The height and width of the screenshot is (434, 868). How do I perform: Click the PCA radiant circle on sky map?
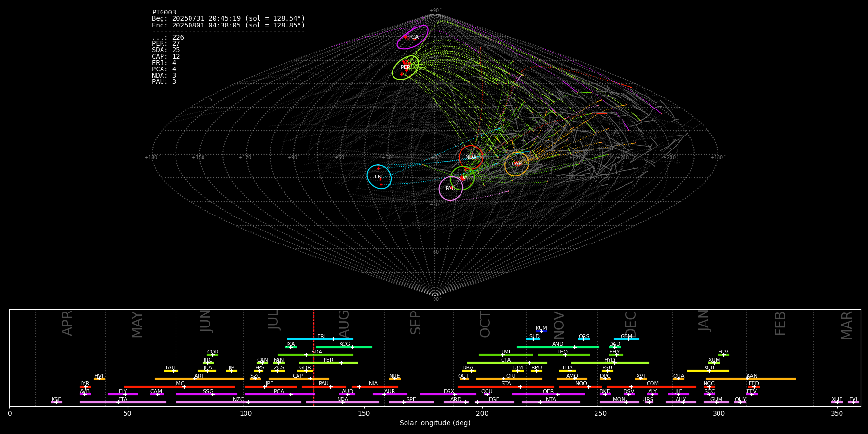pyautogui.click(x=413, y=37)
